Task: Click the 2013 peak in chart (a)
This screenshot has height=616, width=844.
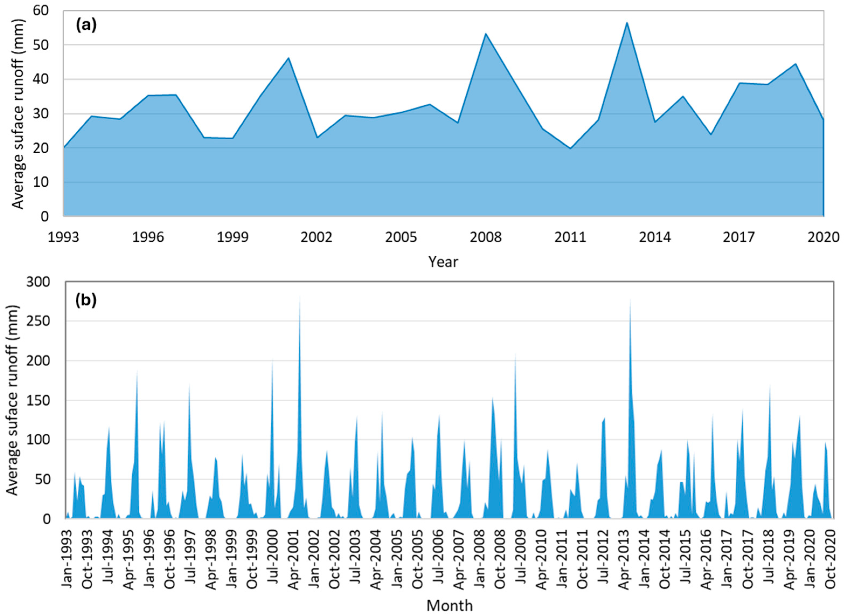Action: [627, 23]
